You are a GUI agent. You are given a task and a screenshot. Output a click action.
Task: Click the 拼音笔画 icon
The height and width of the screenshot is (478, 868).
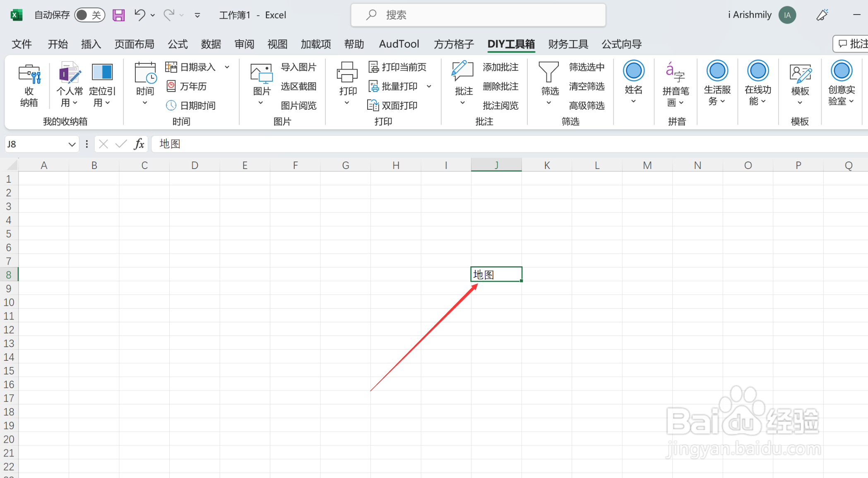pos(676,72)
